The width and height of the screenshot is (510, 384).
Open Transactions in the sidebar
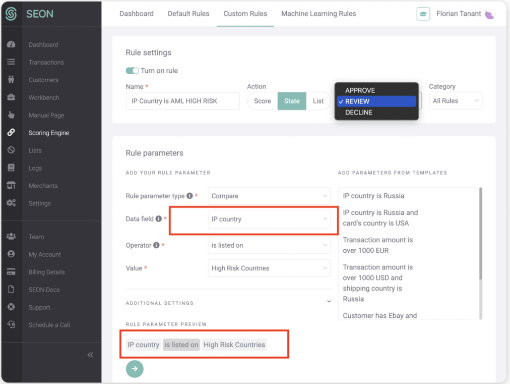point(46,62)
